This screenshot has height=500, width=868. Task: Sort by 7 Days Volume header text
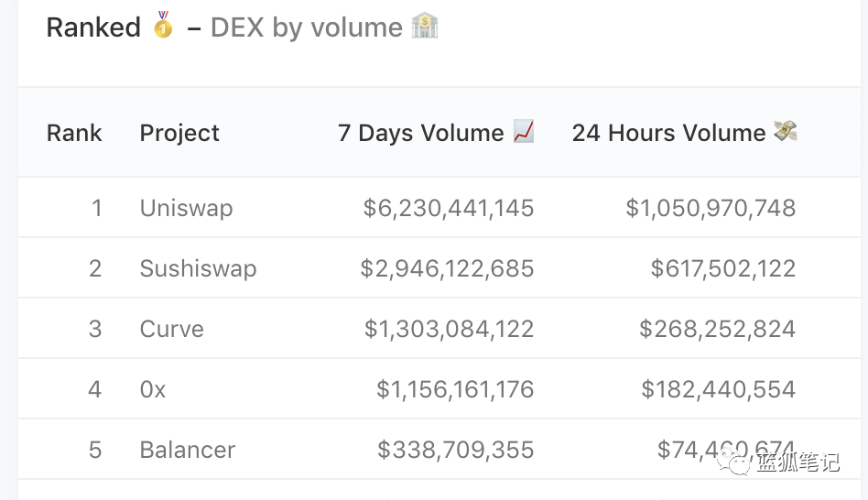420,133
